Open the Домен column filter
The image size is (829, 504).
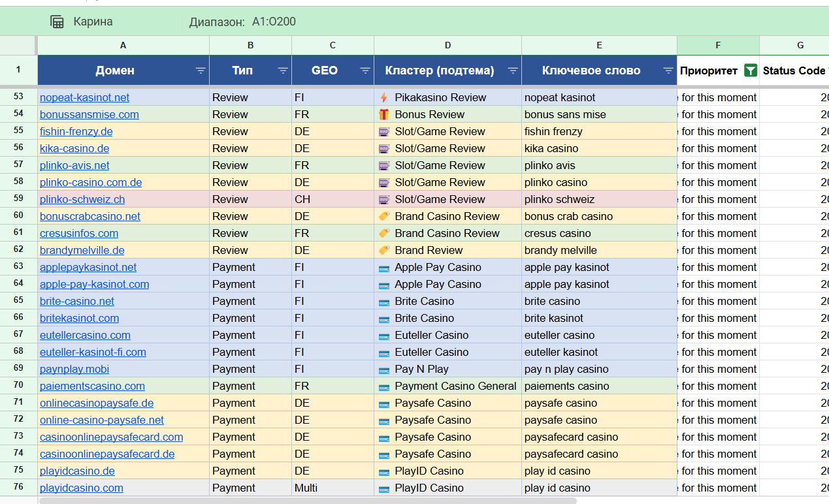pos(201,71)
